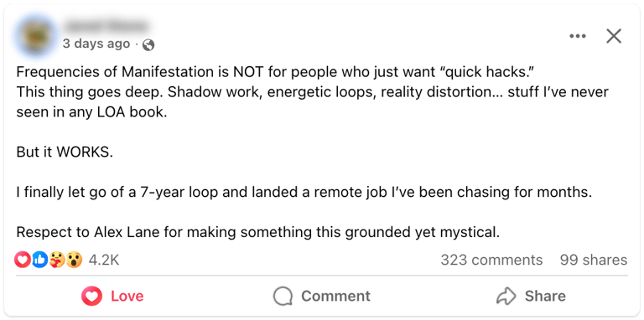Dismiss the post with the X icon
The height and width of the screenshot is (320, 644).
614,36
